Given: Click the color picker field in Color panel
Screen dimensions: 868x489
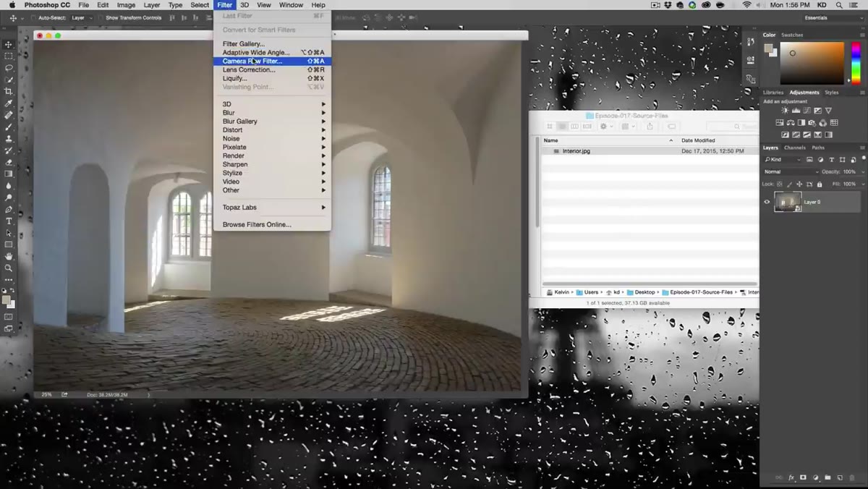Looking at the screenshot, I should tap(812, 63).
